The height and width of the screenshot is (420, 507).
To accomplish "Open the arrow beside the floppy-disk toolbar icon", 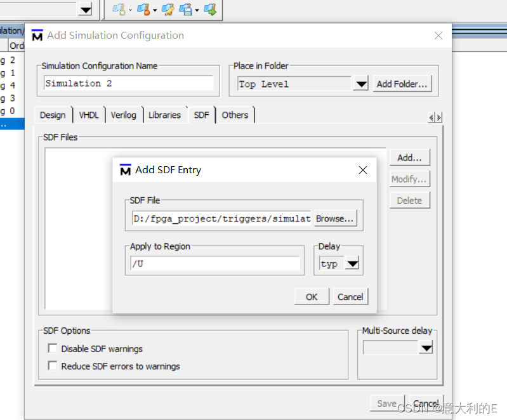I will tap(197, 10).
